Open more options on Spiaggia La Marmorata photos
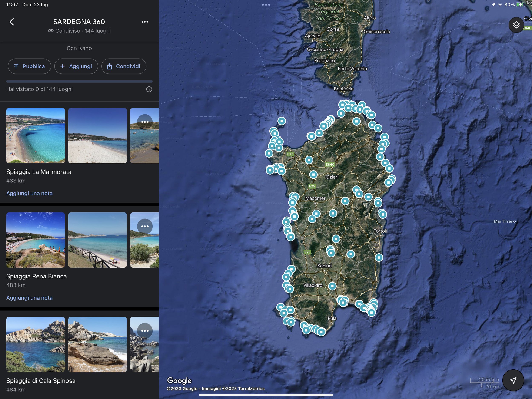The width and height of the screenshot is (532, 399). click(x=145, y=122)
